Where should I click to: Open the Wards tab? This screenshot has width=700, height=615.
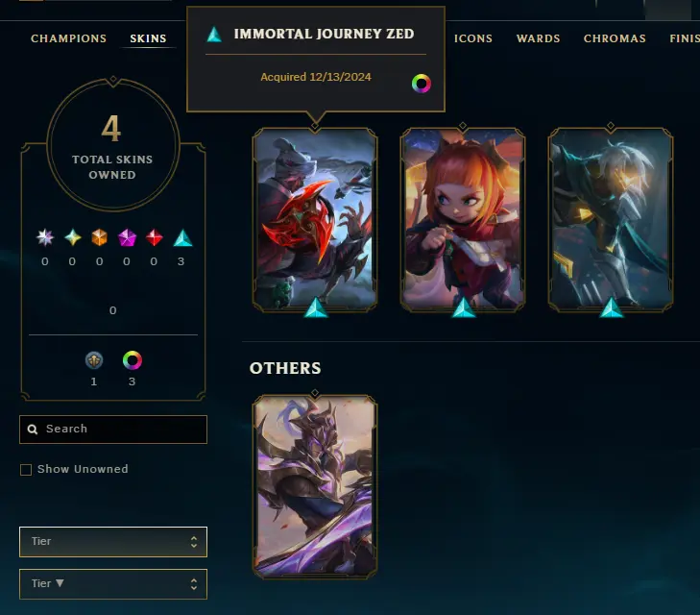[539, 38]
